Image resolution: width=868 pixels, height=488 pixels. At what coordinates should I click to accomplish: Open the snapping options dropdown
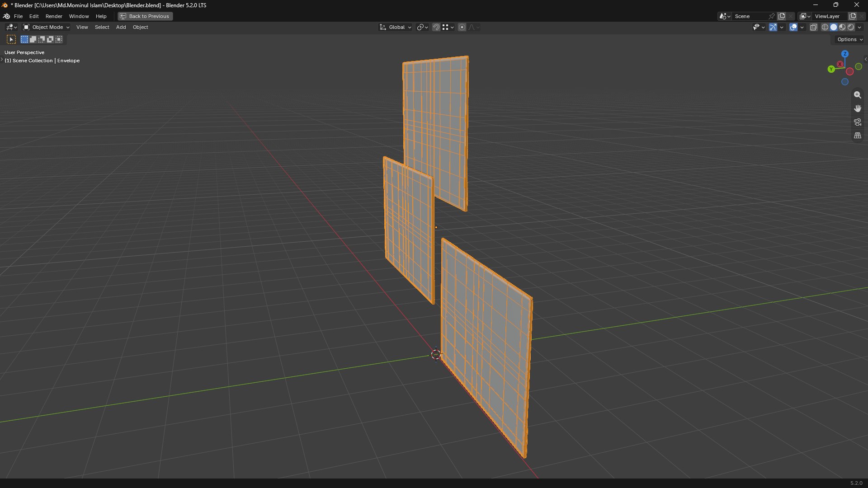[448, 27]
